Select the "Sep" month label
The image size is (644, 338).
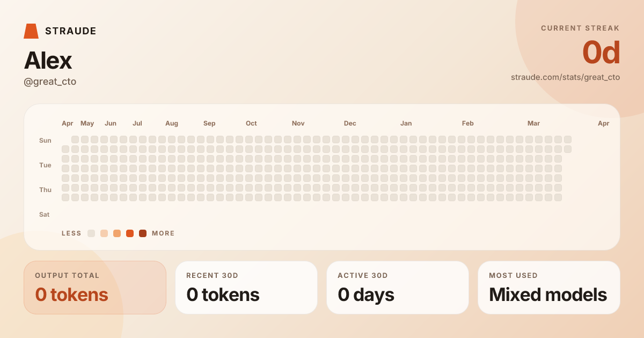tap(209, 123)
